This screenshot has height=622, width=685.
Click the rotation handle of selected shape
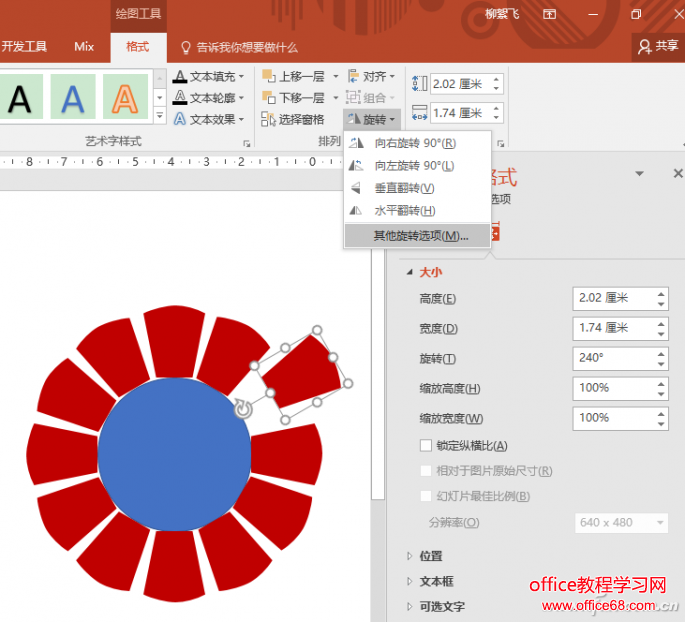(243, 409)
